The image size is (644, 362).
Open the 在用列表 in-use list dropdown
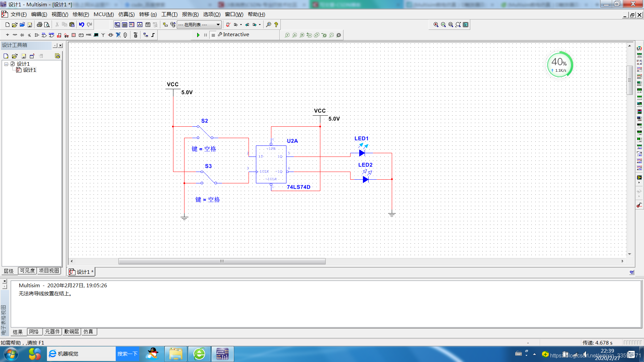199,25
